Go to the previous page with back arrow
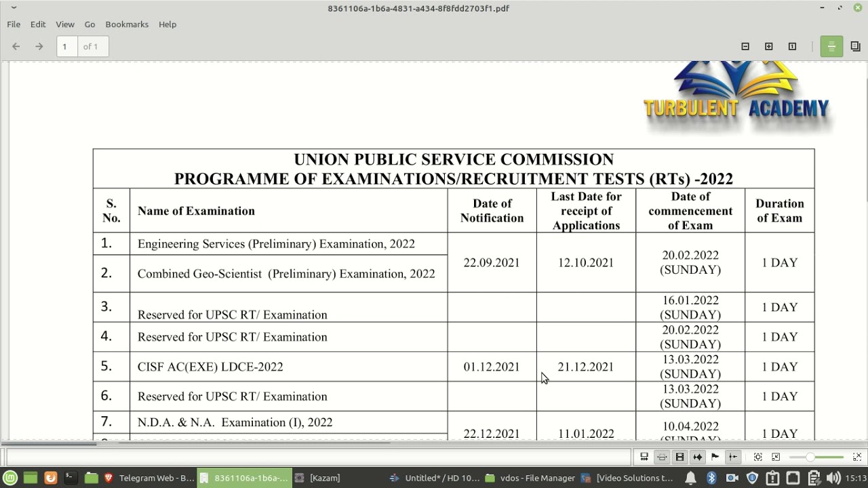The height and width of the screenshot is (488, 868). [16, 47]
